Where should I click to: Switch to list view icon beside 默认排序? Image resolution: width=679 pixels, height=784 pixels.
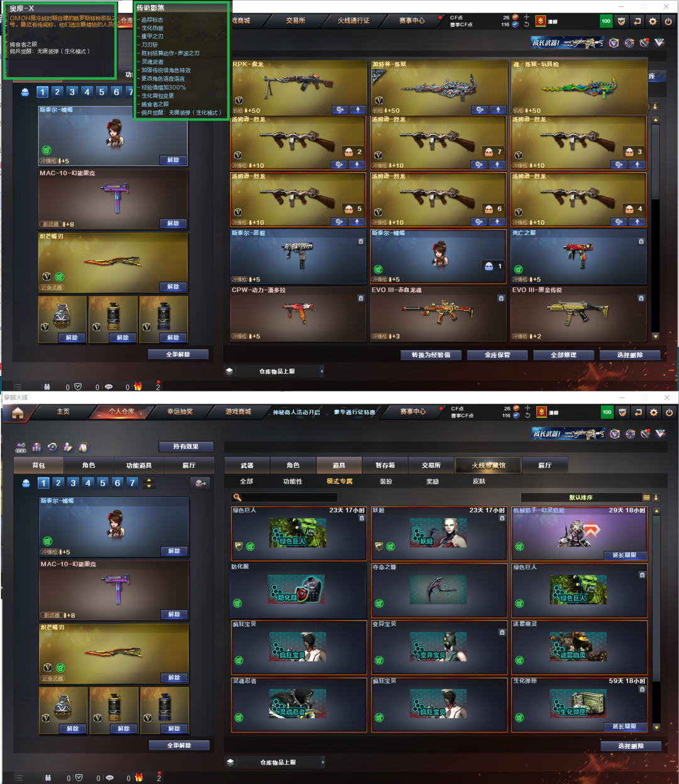[x=646, y=497]
